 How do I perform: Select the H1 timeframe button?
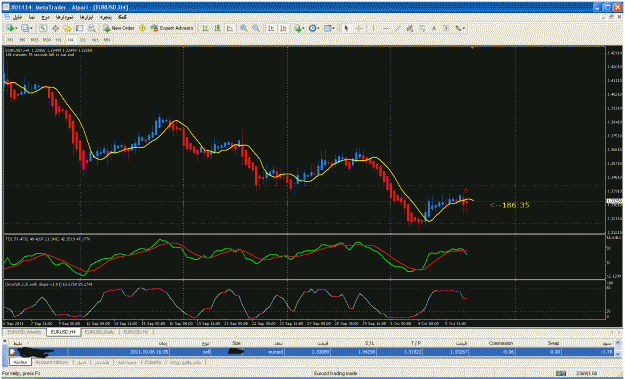[x=59, y=40]
